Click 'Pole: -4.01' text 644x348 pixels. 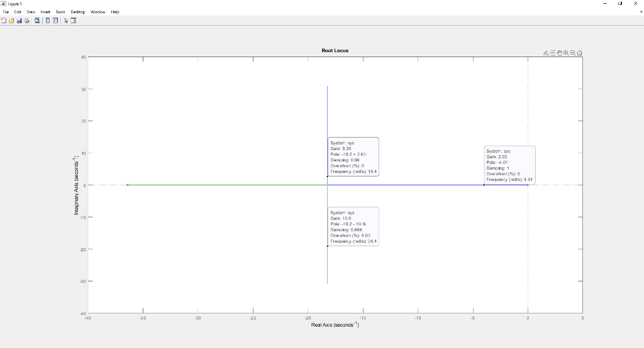point(497,163)
